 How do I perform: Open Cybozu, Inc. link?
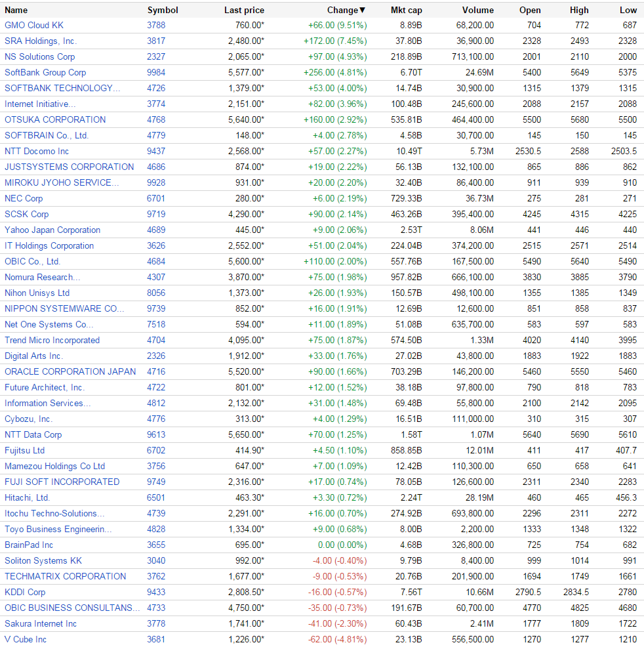coord(28,419)
